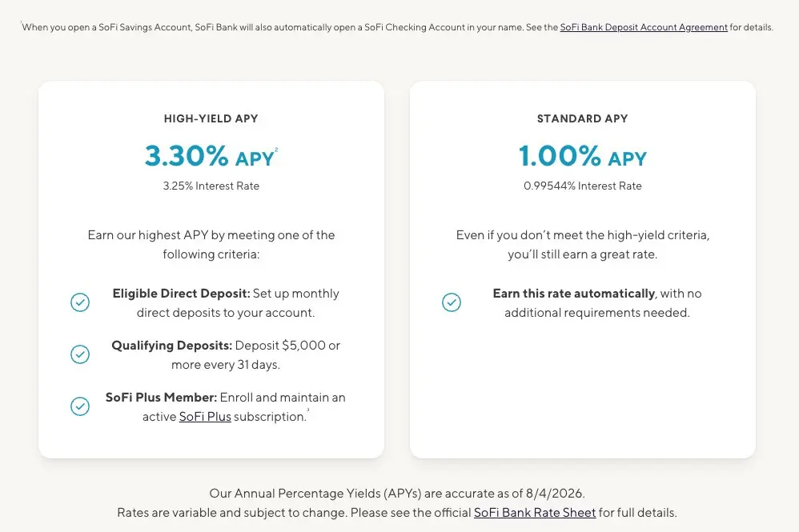Select the HIGH-YIELD APY card title

tap(211, 118)
